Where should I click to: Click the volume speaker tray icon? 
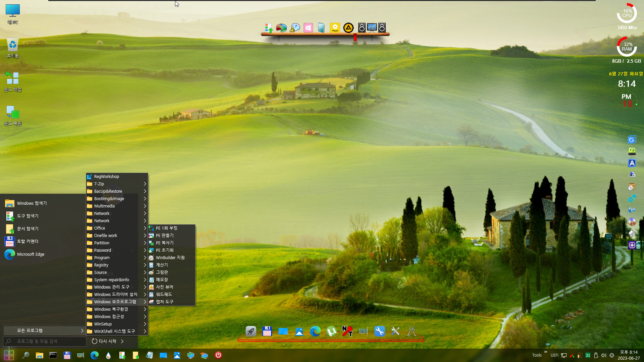pyautogui.click(x=604, y=355)
